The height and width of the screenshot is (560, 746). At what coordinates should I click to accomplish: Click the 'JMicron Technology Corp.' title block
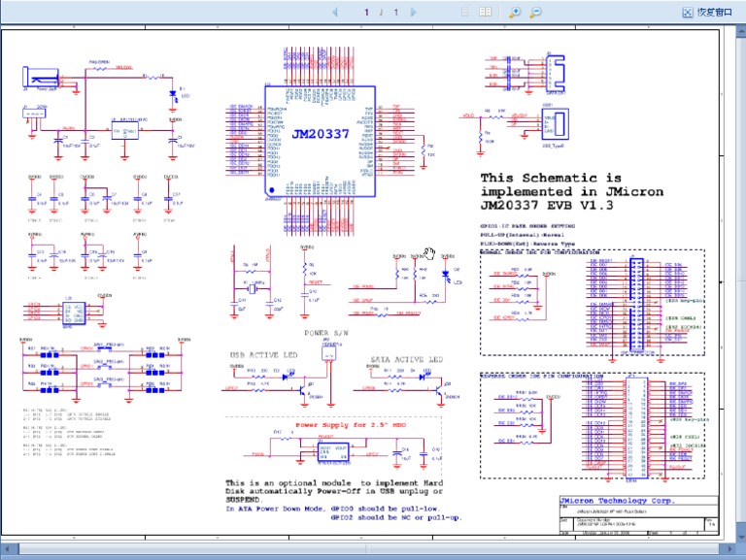(616, 501)
